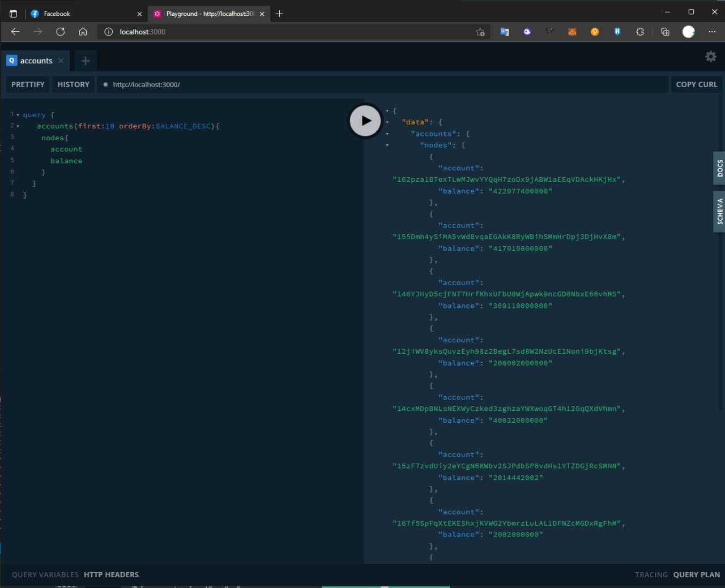Open Edge Collections from the toolbar
The height and width of the screenshot is (588, 725).
pos(665,32)
